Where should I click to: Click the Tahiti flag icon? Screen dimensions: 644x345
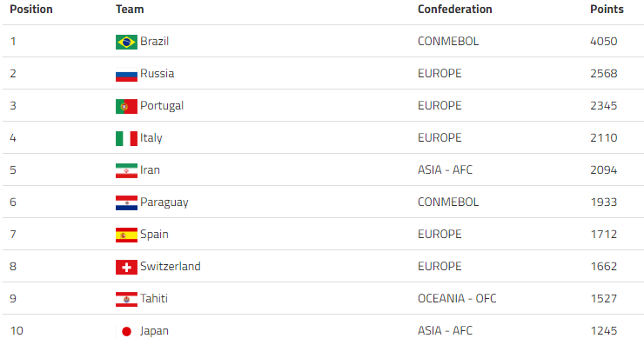click(126, 300)
